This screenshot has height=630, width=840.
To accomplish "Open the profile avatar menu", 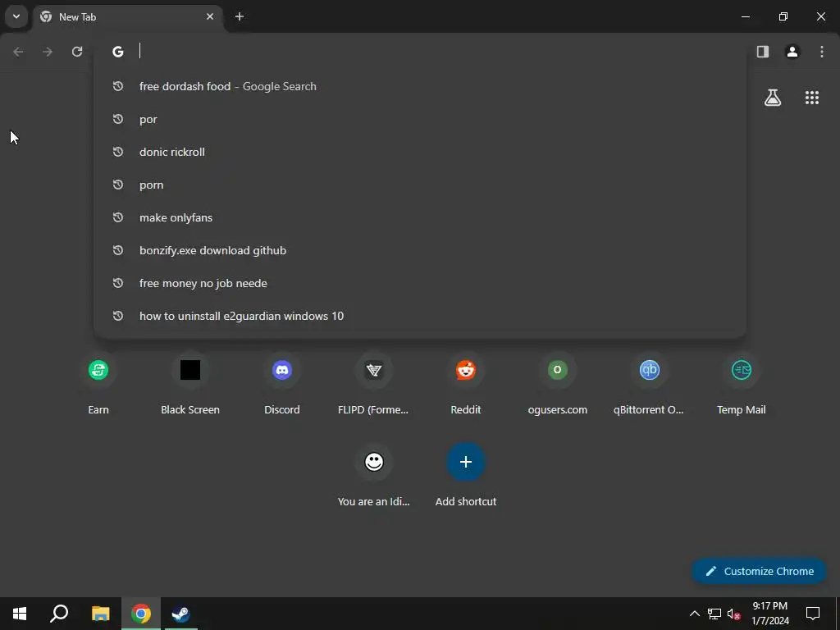I will (x=792, y=52).
